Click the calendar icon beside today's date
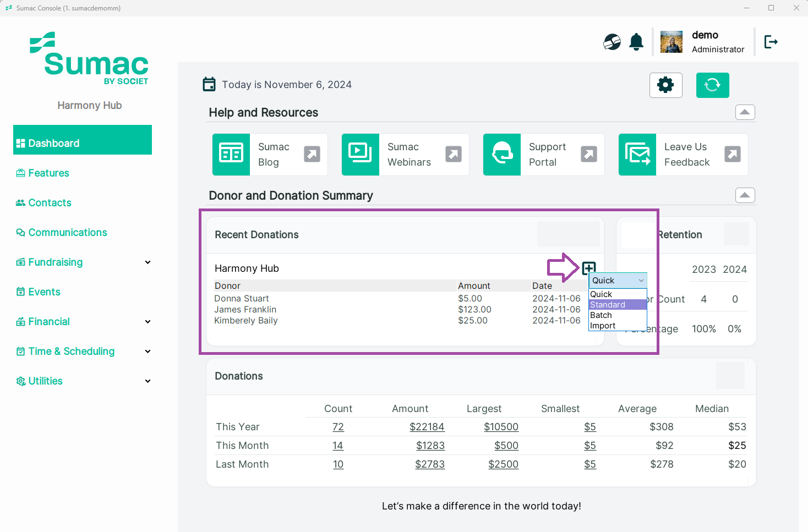The image size is (808, 532). point(209,84)
